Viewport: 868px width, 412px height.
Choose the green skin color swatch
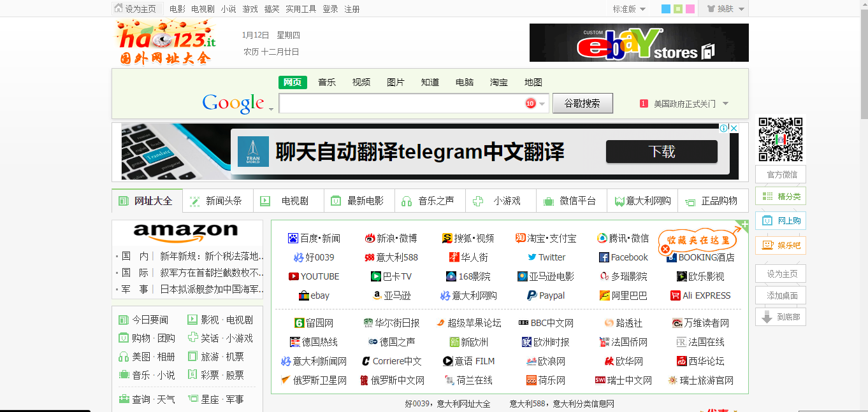click(x=678, y=9)
